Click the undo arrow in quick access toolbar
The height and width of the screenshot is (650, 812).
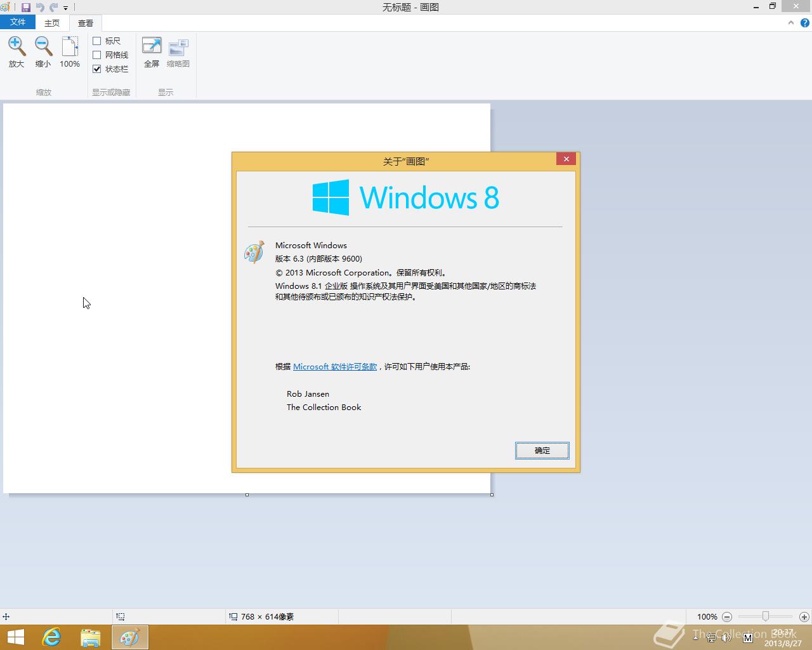click(x=40, y=8)
